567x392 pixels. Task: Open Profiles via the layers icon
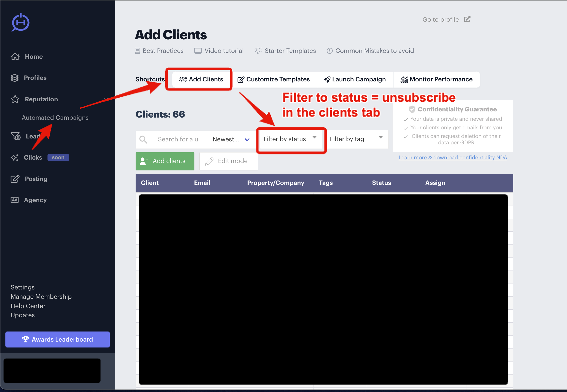15,78
